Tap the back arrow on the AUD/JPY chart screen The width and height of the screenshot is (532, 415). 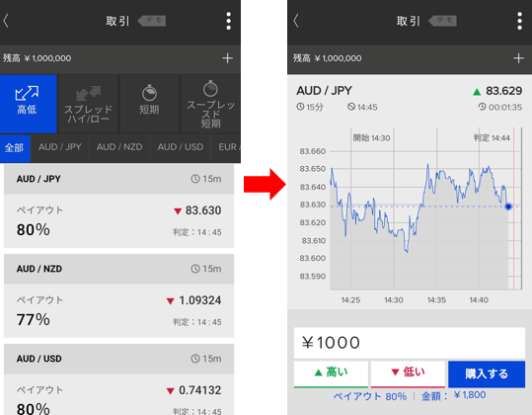(296, 21)
